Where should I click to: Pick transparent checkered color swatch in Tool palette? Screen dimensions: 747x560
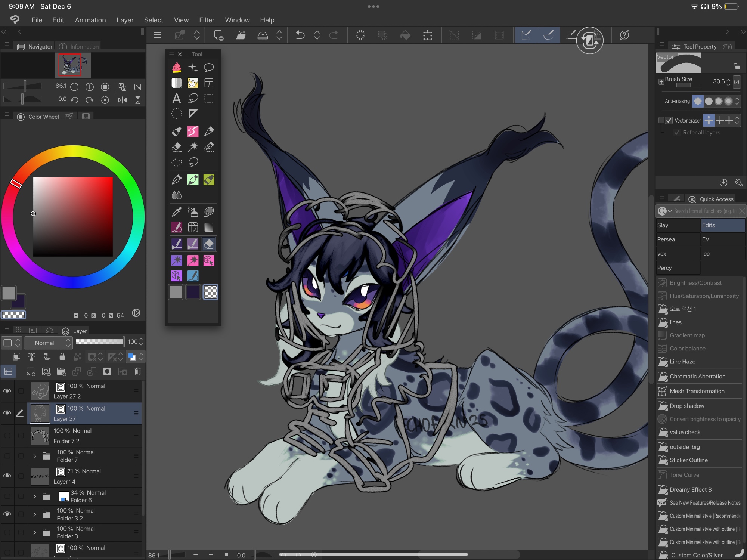tap(210, 292)
